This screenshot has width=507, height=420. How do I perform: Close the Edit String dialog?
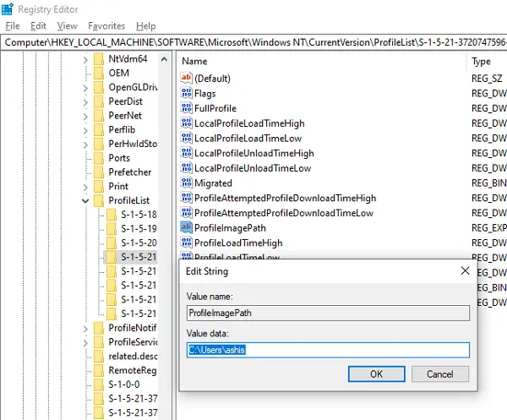click(465, 270)
